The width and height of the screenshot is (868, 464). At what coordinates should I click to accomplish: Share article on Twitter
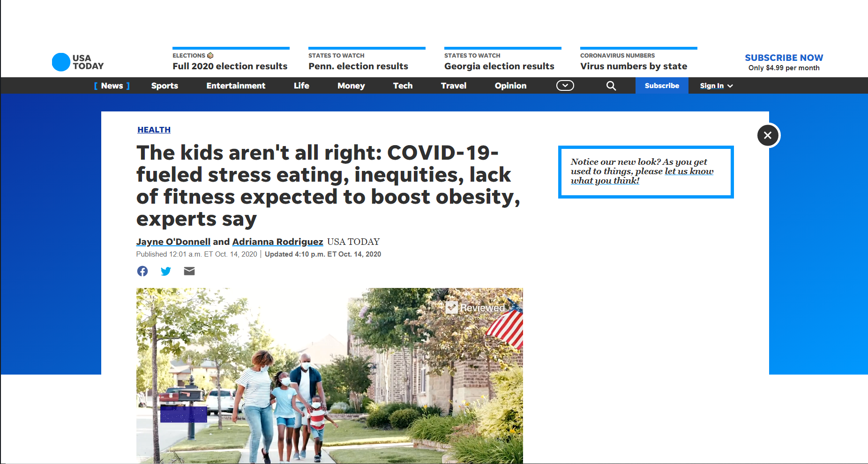tap(166, 271)
